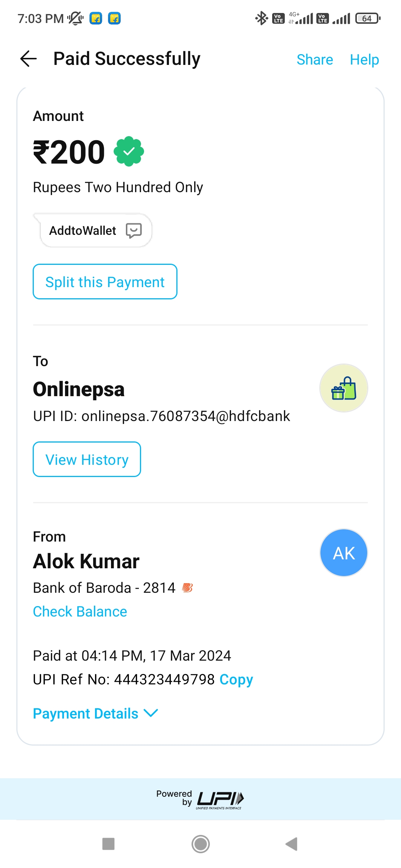This screenshot has width=401, height=868.
Task: Tap the Check Balance link
Action: click(x=80, y=611)
